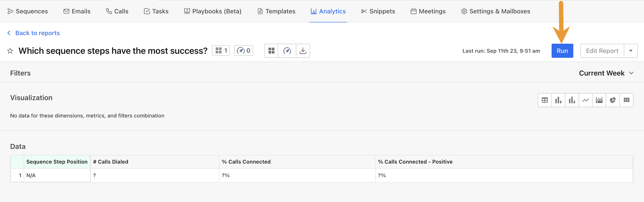Image resolution: width=644 pixels, height=202 pixels.
Task: Toggle the gauge view option in toolbar
Action: pos(287,50)
